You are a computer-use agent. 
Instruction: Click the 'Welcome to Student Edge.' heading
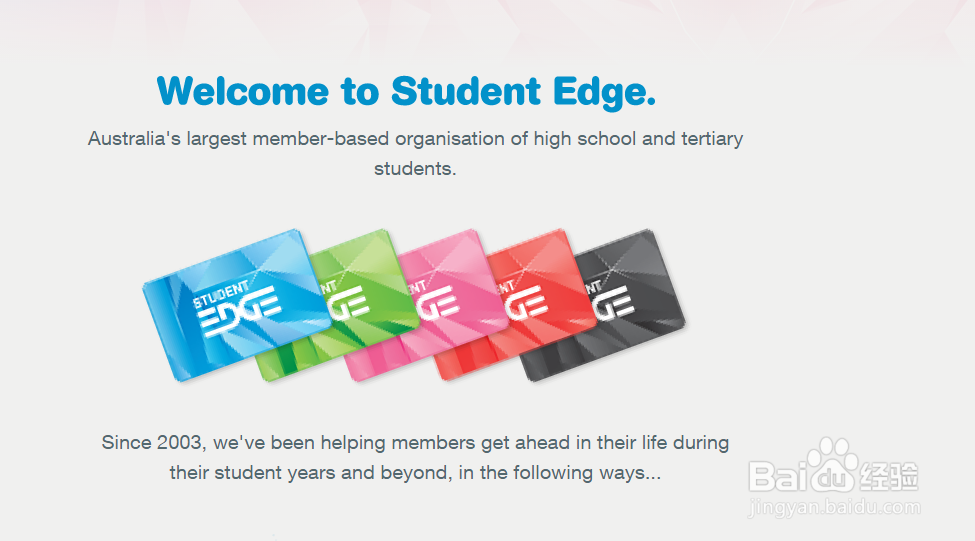(407, 91)
